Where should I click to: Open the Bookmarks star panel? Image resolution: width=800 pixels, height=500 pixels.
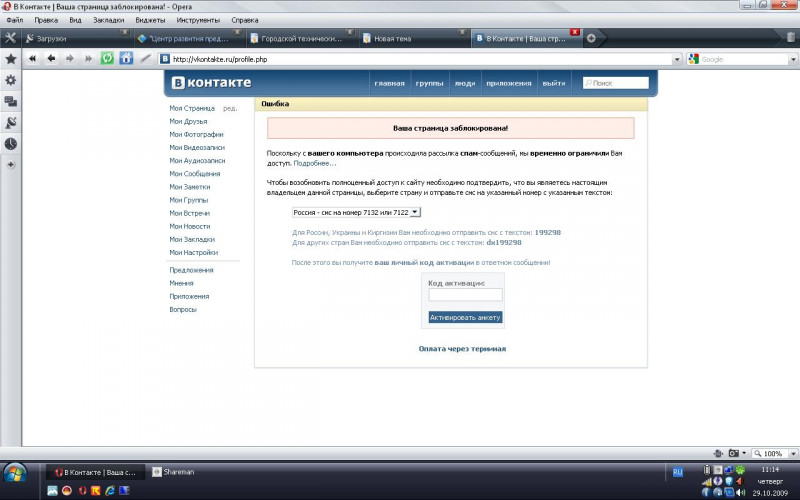[x=11, y=59]
